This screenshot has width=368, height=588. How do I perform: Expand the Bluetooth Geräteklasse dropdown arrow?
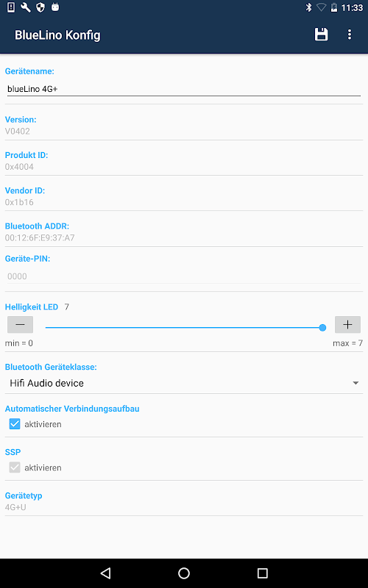click(x=355, y=383)
